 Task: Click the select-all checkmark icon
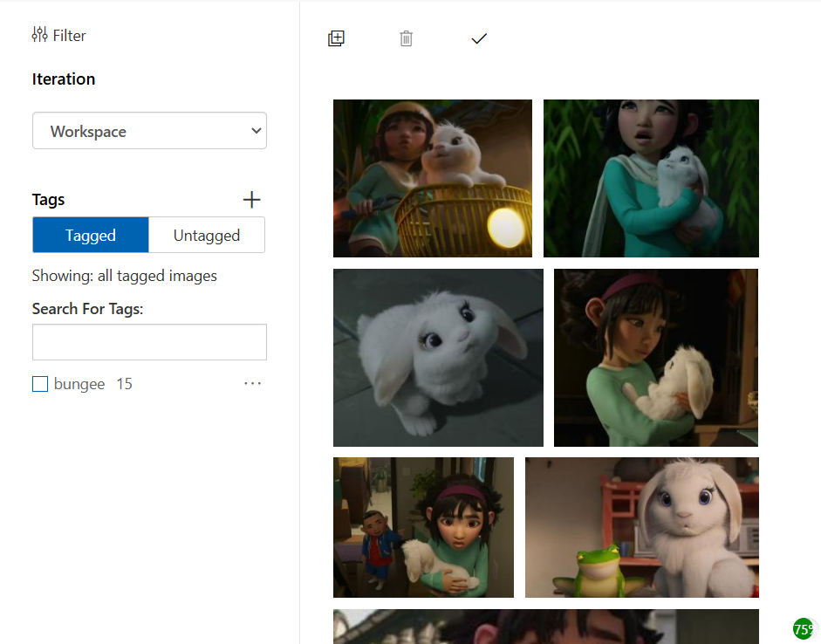(x=479, y=38)
